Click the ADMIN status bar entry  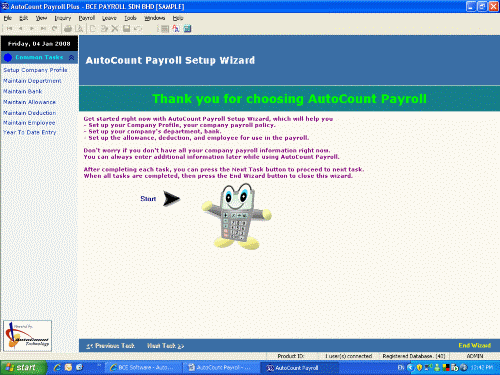(475, 356)
